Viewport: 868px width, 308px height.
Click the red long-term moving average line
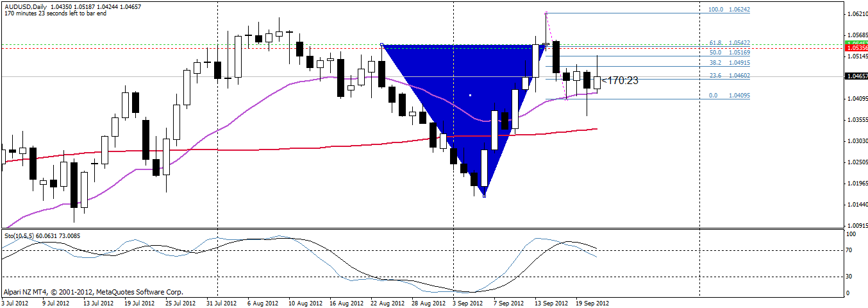(256, 149)
